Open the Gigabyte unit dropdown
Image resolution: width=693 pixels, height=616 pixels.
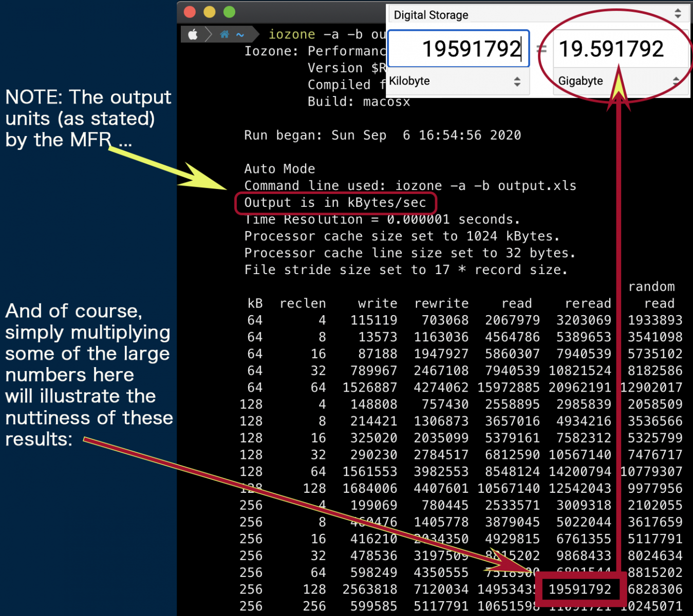coord(620,81)
